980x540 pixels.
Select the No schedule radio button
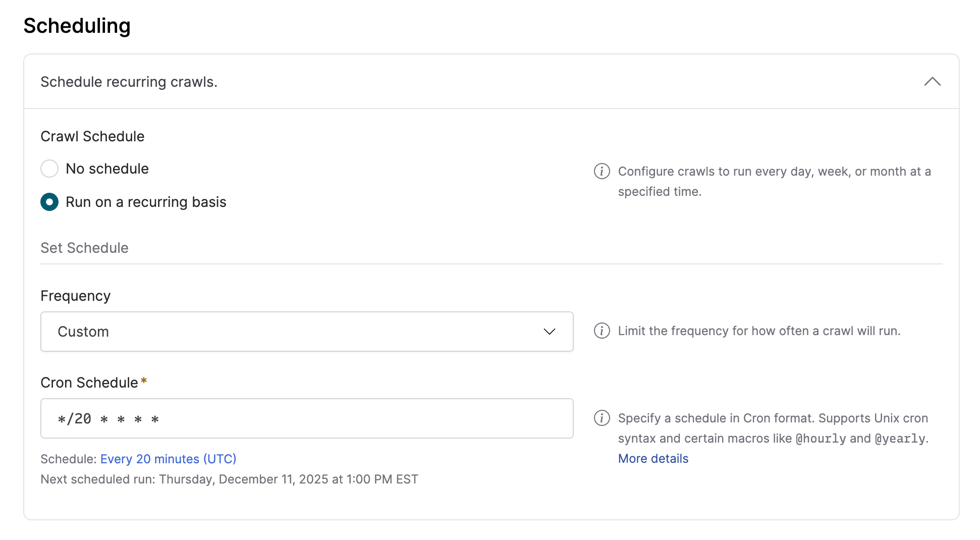49,169
